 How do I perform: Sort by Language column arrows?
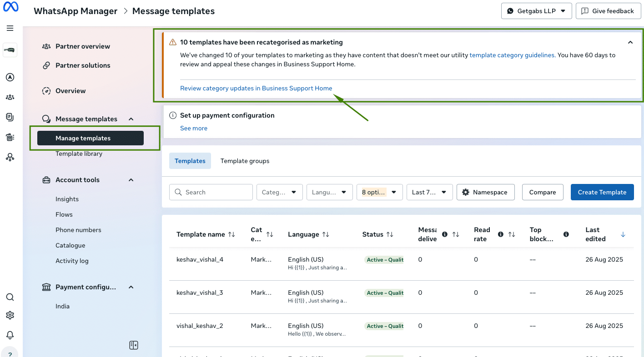click(326, 234)
